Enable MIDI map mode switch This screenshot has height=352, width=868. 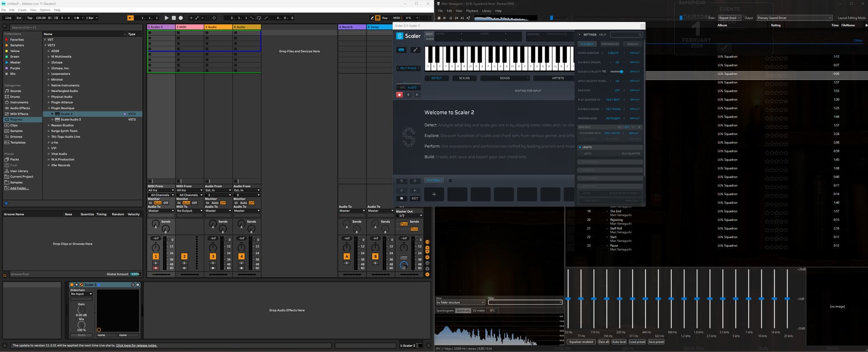396,18
